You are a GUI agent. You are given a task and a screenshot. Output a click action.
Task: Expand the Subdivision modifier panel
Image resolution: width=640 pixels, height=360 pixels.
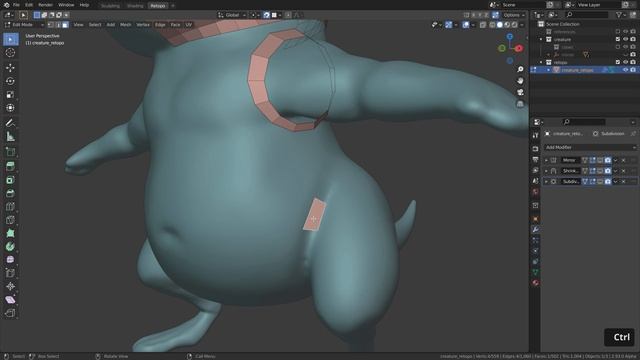point(547,181)
